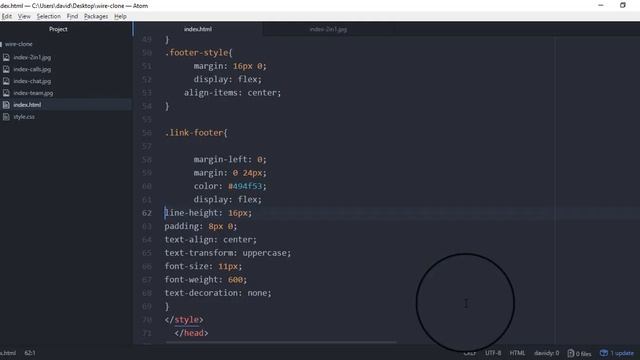Restore the Atom window size

pos(622,5)
